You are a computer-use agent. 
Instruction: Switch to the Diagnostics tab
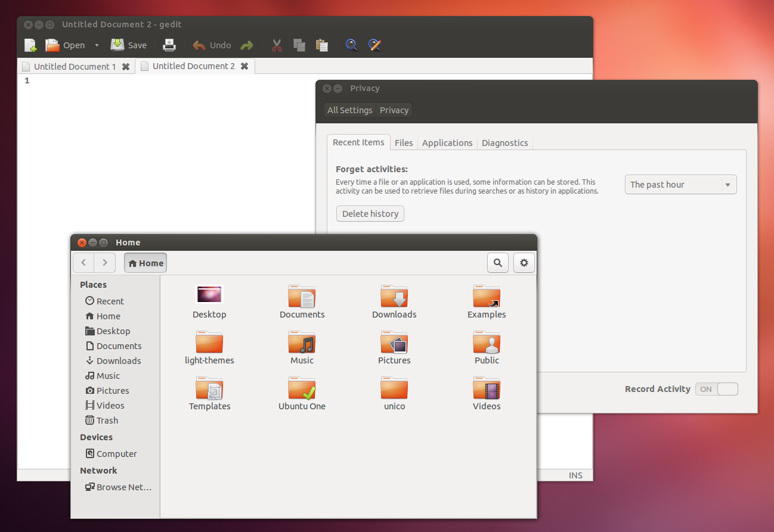pos(505,143)
